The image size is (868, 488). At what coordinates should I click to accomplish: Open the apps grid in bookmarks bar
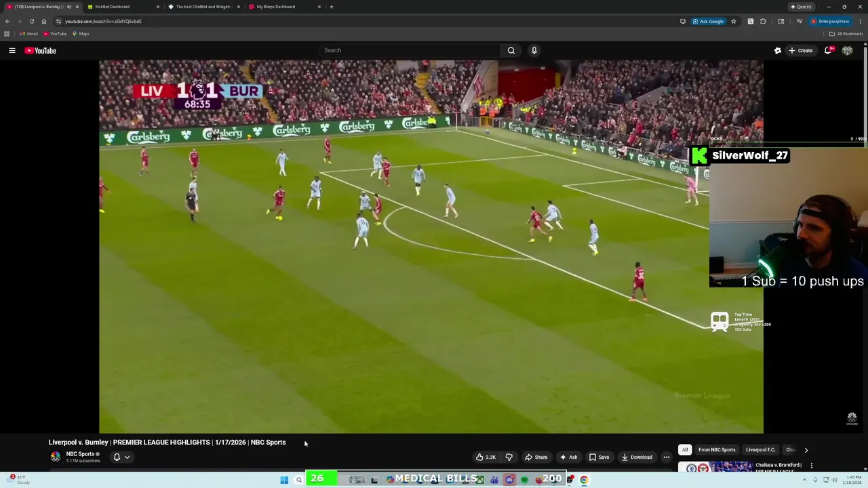click(7, 34)
